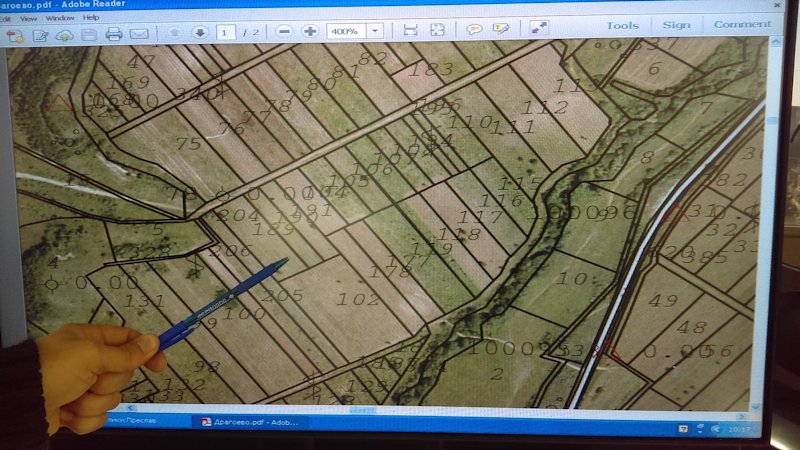Print the document with the printer icon
Viewport: 800px width, 450px height.
click(114, 34)
